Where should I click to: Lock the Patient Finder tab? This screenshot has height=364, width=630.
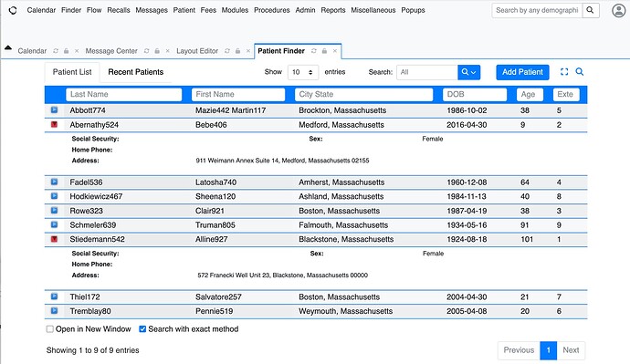point(324,51)
